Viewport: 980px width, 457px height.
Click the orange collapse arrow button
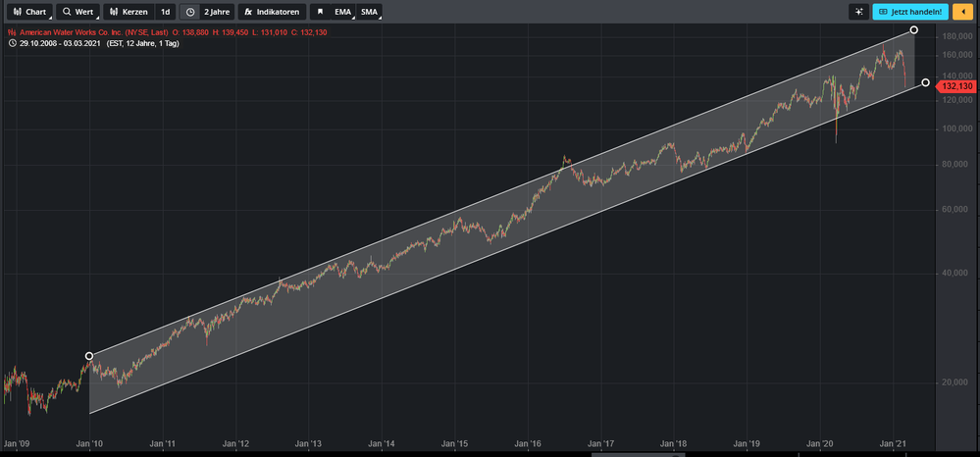(x=961, y=12)
